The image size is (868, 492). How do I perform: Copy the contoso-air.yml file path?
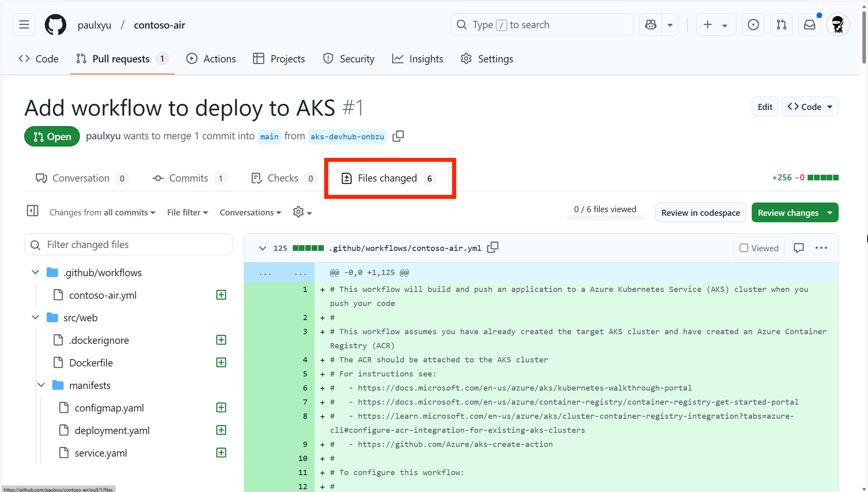point(493,247)
